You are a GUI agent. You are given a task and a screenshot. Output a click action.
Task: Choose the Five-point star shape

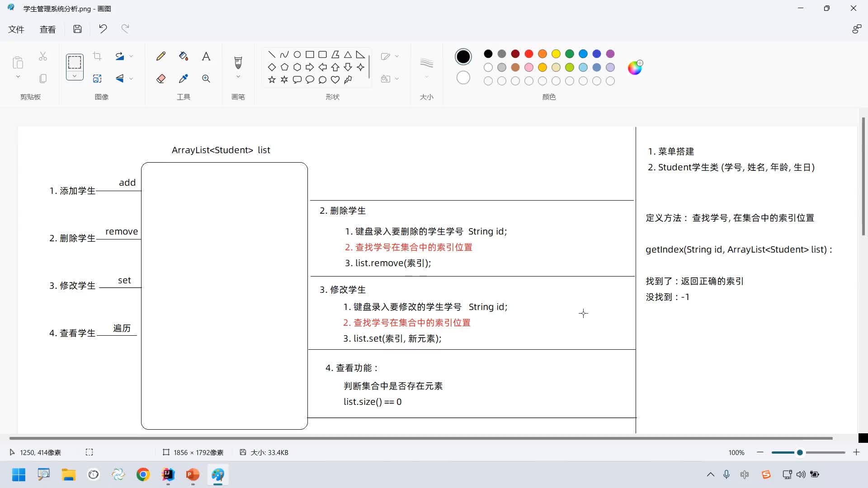[272, 80]
